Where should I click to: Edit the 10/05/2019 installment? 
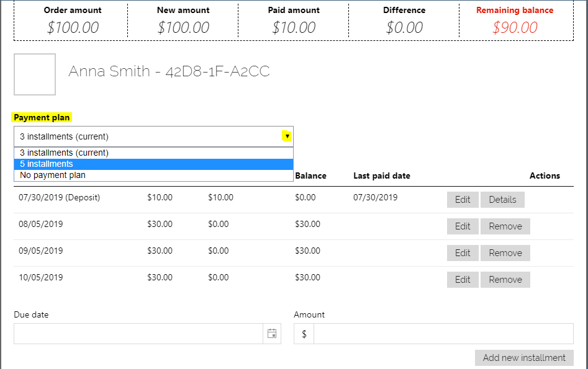click(463, 280)
